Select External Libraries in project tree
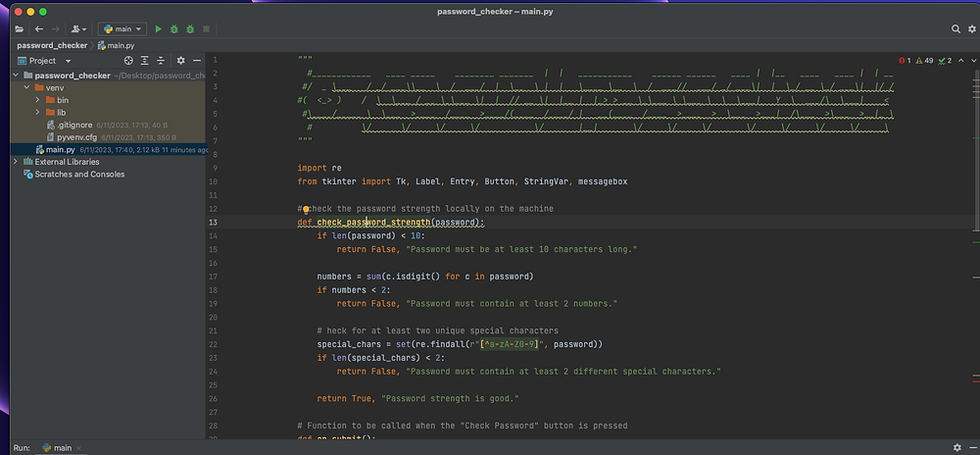Screen dimensions: 980x455 [x=67, y=162]
